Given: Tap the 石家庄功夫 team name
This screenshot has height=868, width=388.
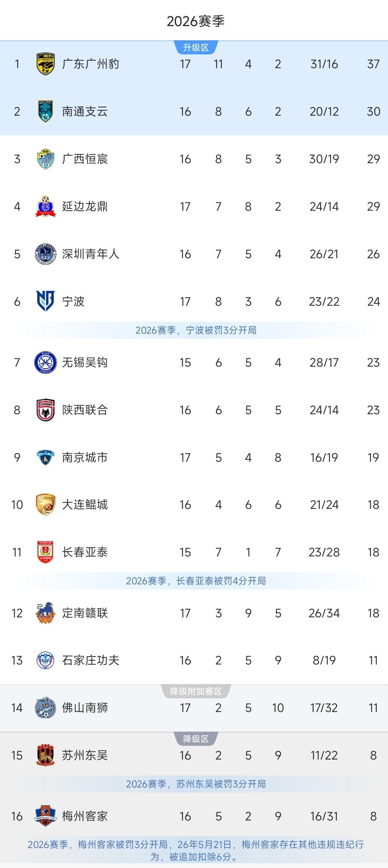Looking at the screenshot, I should (91, 660).
